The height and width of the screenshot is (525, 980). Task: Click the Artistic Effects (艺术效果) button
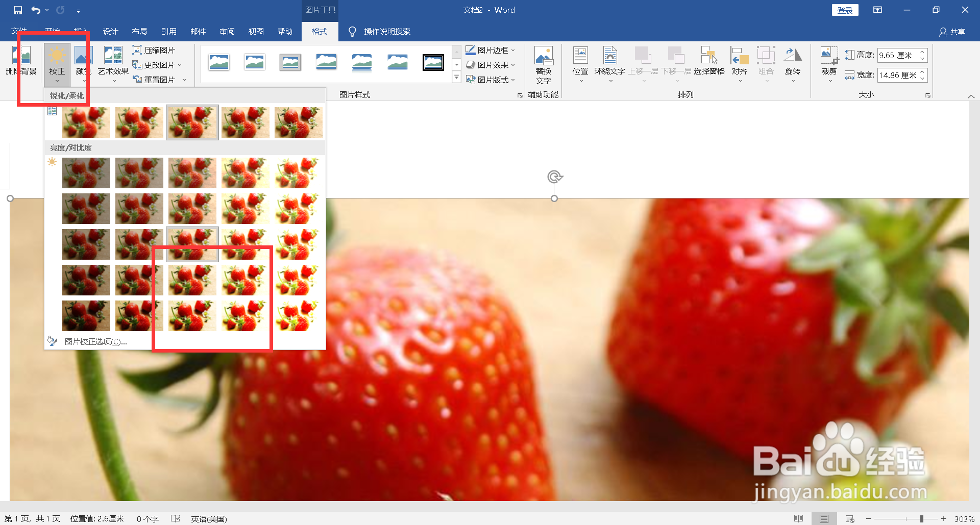coord(113,64)
